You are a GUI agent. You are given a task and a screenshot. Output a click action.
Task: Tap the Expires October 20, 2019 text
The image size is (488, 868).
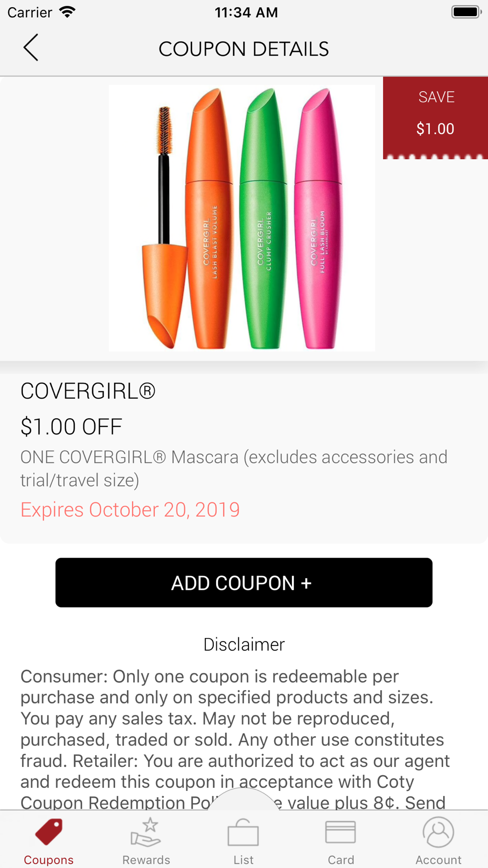click(x=130, y=510)
